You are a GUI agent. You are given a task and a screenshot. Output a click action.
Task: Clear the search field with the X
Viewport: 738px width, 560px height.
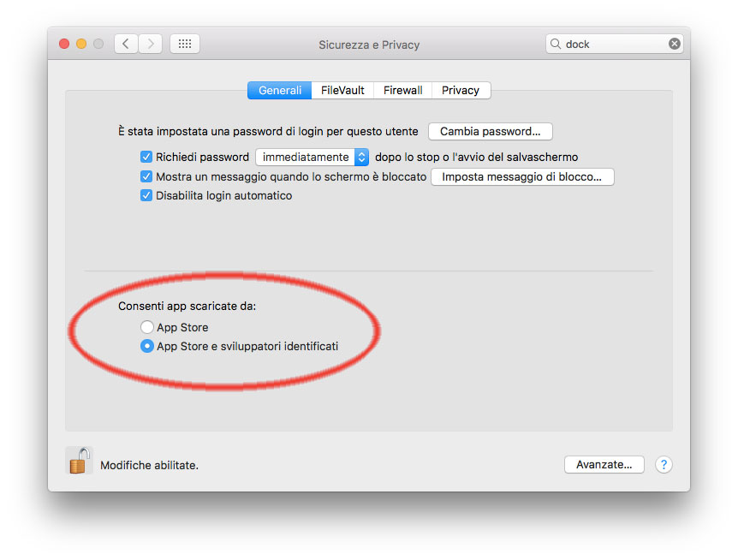pyautogui.click(x=675, y=43)
